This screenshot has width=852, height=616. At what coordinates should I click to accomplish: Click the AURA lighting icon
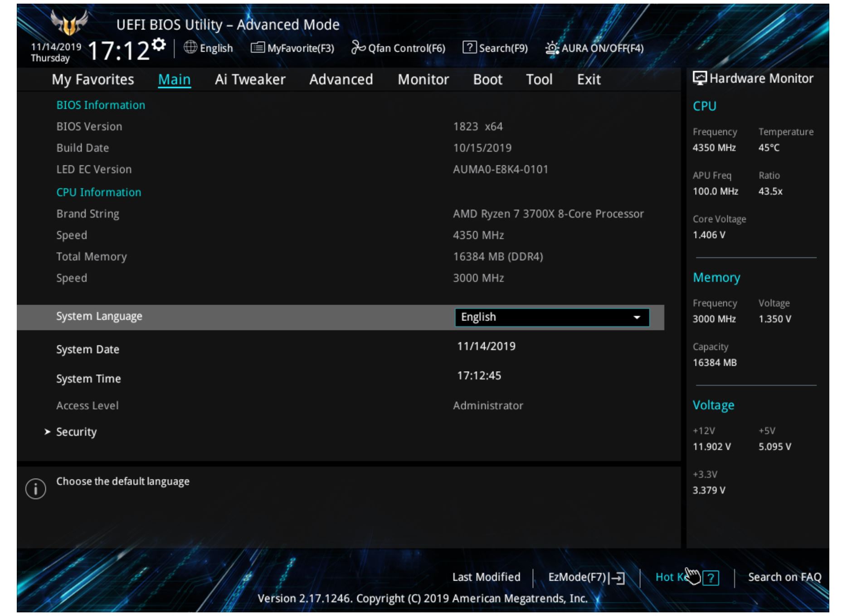[x=552, y=48]
